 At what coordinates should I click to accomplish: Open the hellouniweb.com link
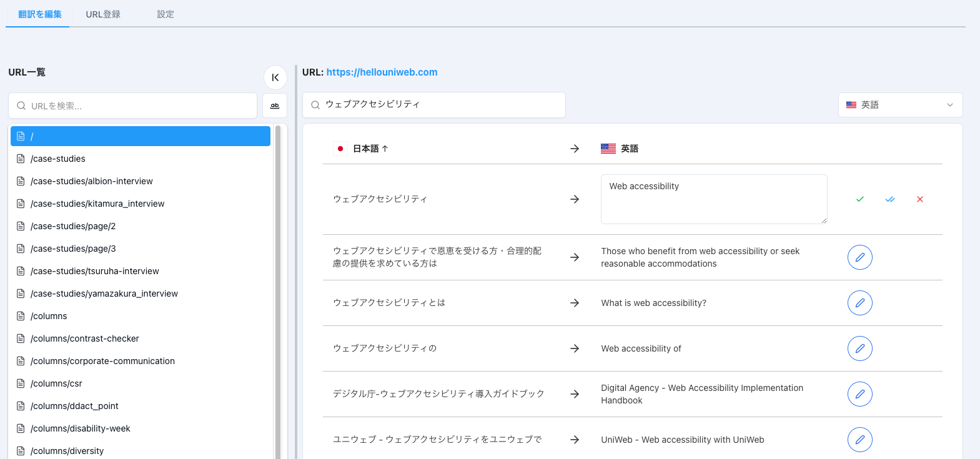(382, 72)
